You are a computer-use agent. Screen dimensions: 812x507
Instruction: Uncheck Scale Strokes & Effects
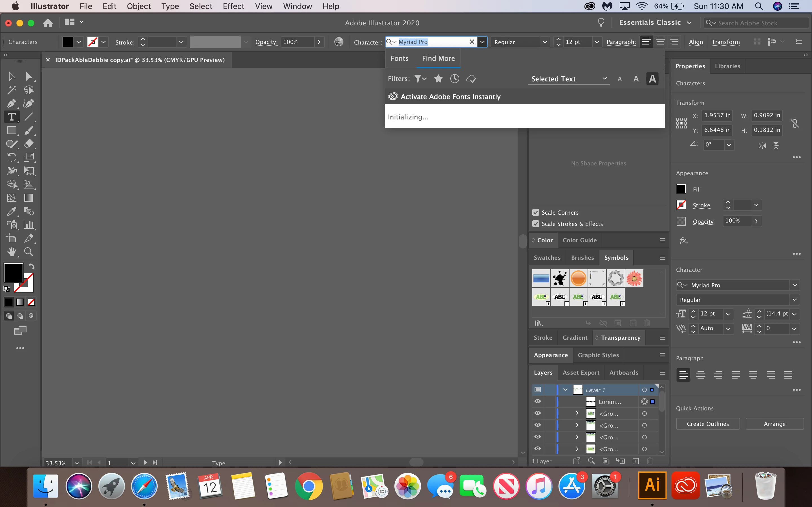[x=536, y=224]
